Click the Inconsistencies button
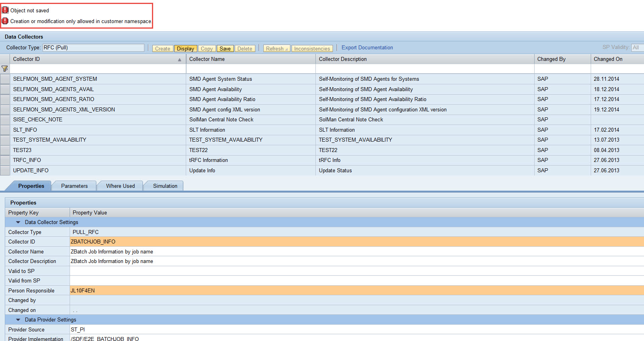The width and height of the screenshot is (644, 341). click(x=312, y=49)
